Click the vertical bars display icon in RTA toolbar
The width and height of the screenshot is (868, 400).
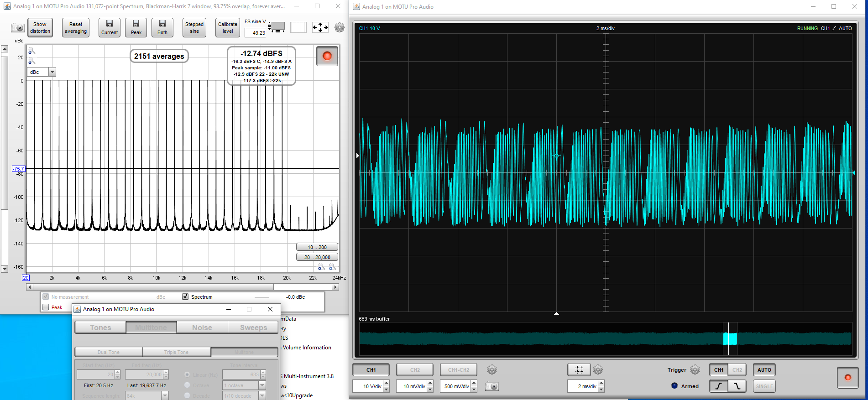(x=298, y=27)
